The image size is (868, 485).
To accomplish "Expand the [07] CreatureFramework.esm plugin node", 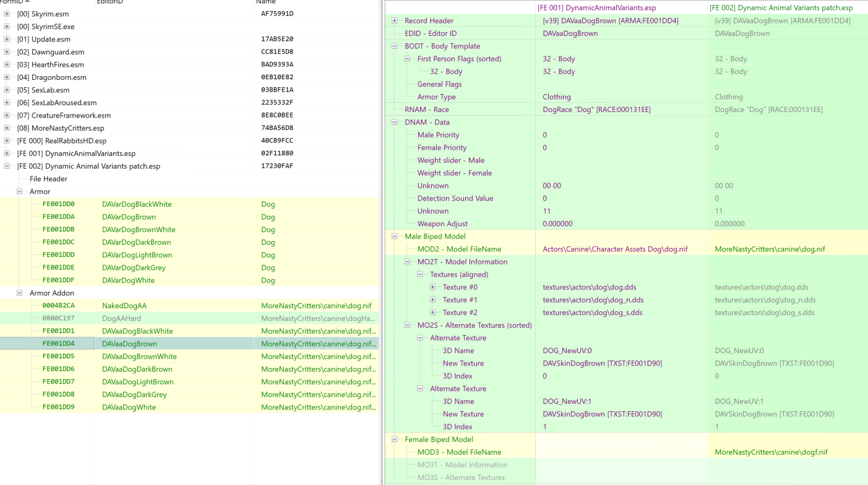I will (x=7, y=115).
